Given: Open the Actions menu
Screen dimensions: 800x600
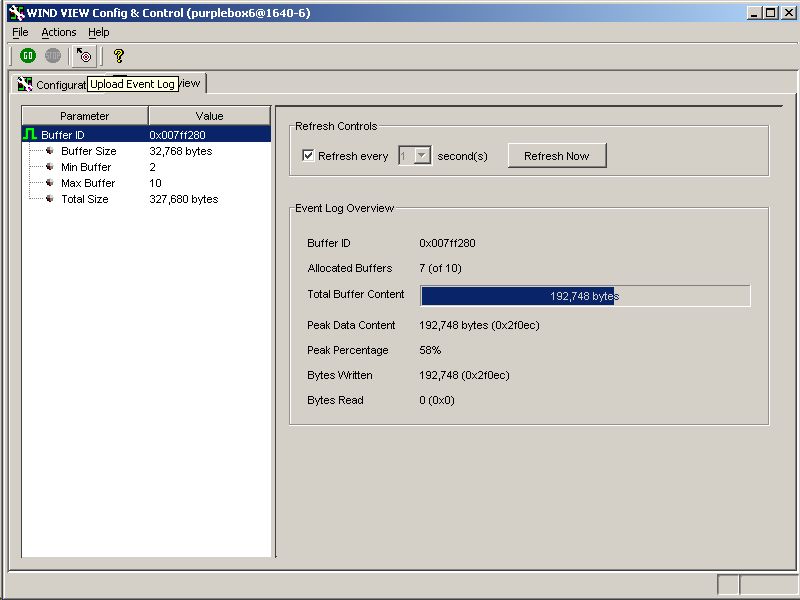Looking at the screenshot, I should pyautogui.click(x=58, y=32).
